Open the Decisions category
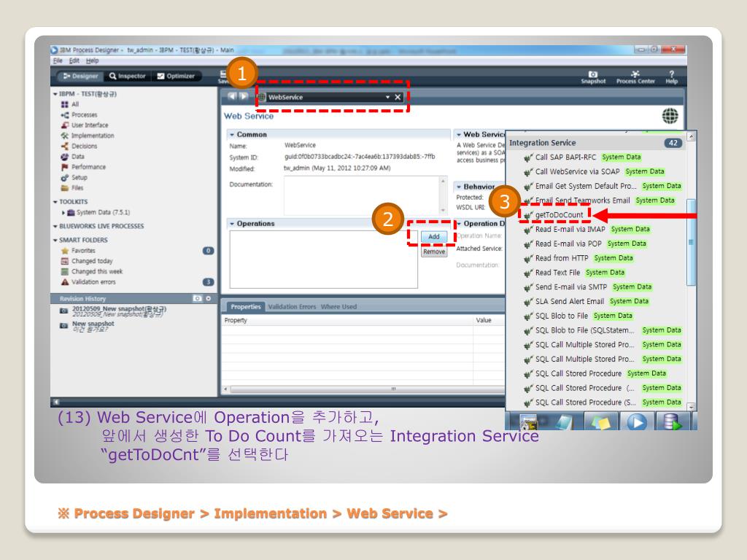Screen dimensions: 747x560 tap(79, 146)
